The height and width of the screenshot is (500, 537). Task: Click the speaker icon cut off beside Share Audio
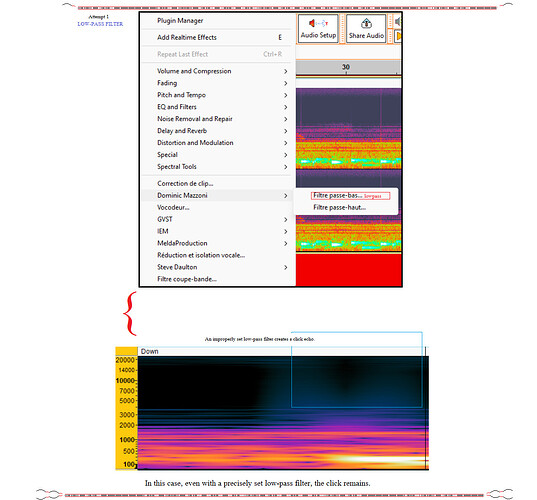pos(398,22)
